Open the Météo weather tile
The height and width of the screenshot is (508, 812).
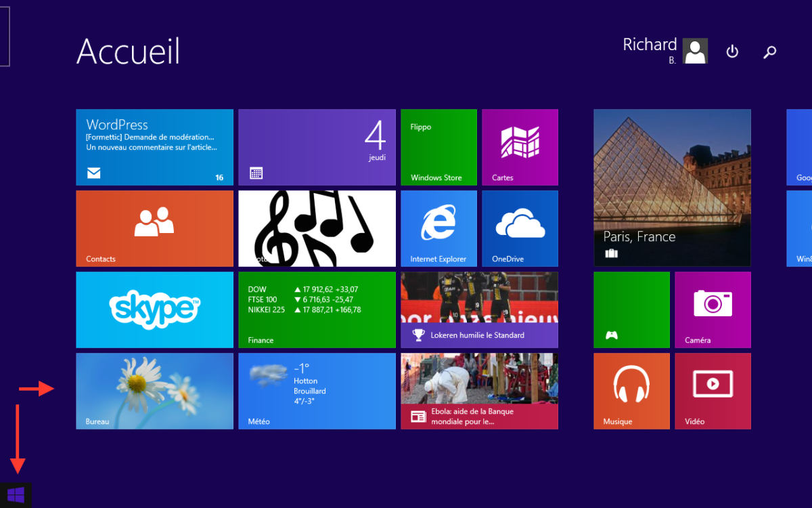coord(317,391)
